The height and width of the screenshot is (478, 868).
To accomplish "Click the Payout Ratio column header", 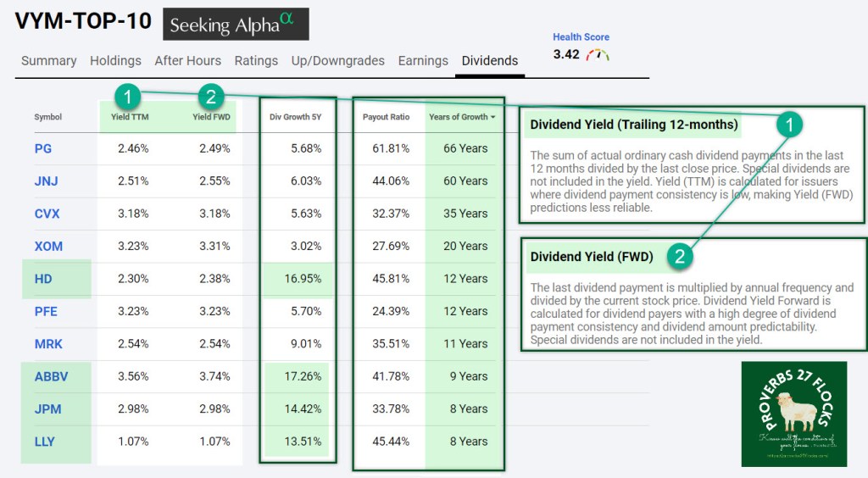I will click(386, 117).
